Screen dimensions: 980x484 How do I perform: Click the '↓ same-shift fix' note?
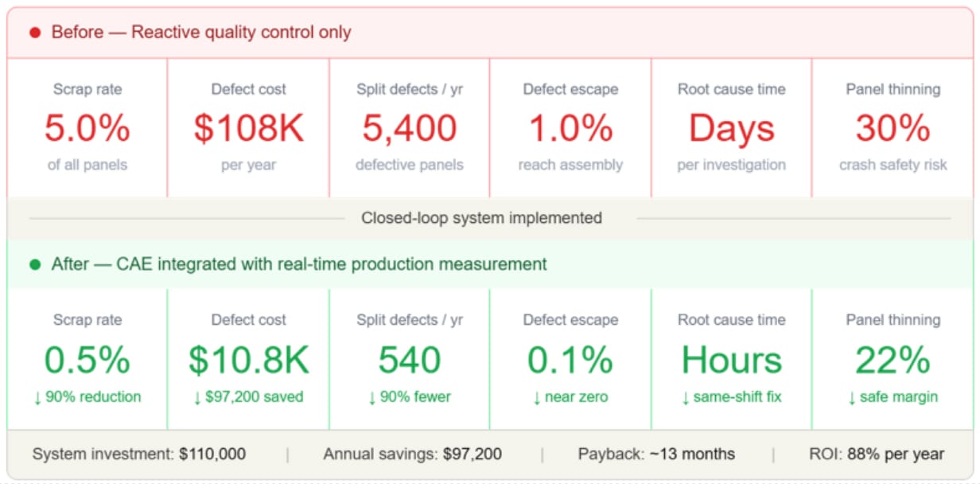pos(731,396)
